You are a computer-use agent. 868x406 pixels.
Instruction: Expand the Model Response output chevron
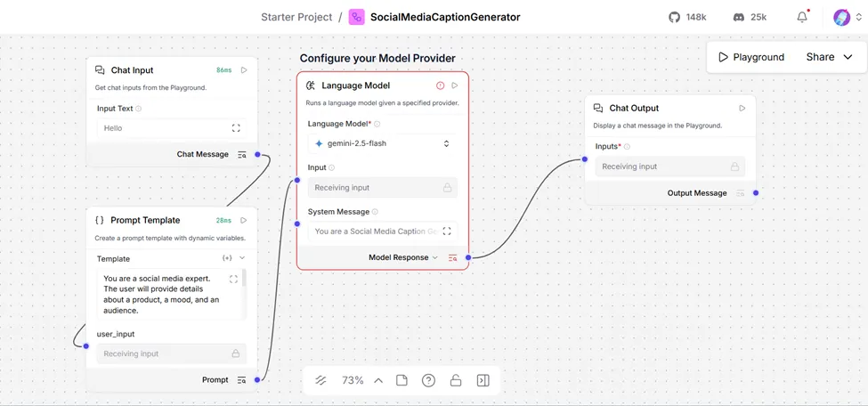tap(434, 257)
